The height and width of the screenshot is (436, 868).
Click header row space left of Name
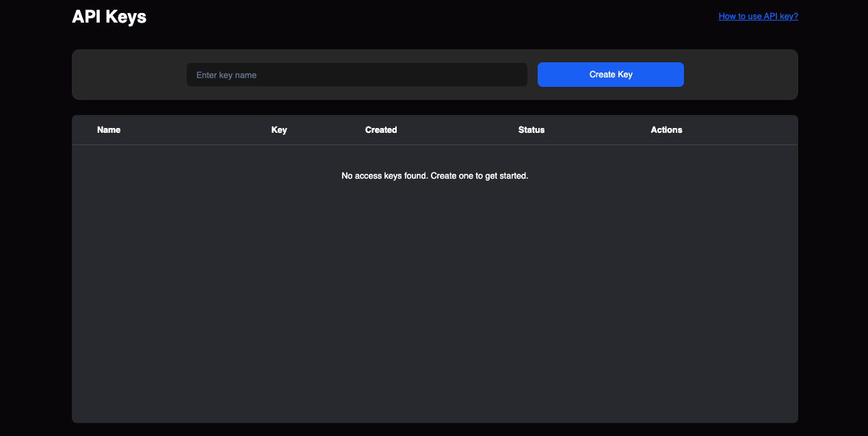pyautogui.click(x=83, y=130)
